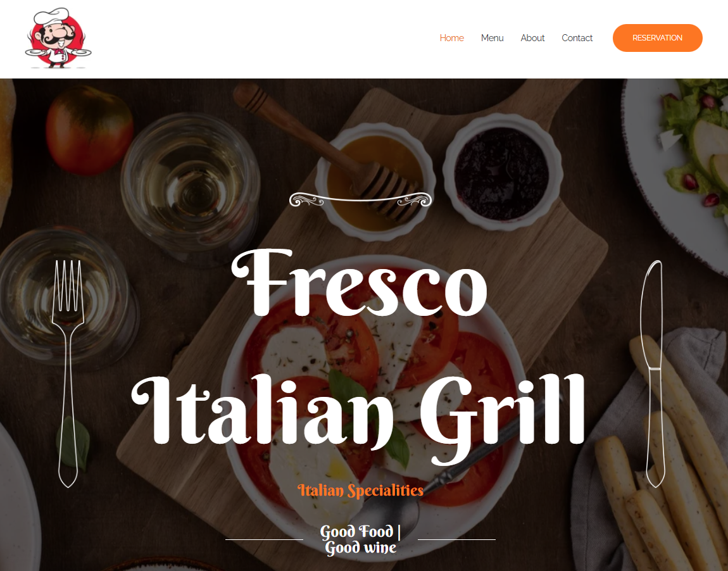
Task: Click the line left of the tagline
Action: [264, 539]
